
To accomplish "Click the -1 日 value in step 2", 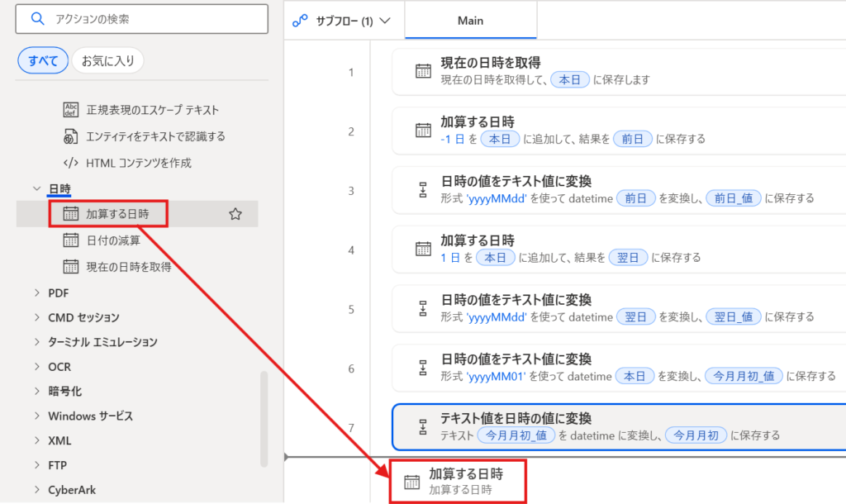I will tap(452, 140).
